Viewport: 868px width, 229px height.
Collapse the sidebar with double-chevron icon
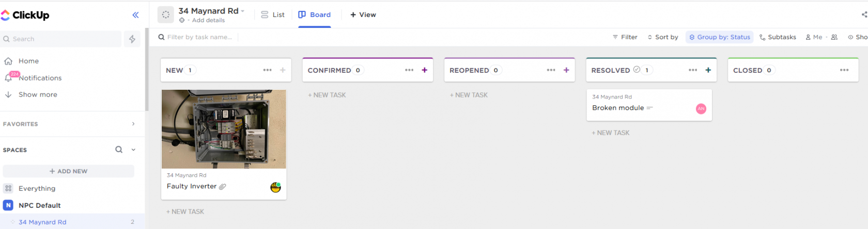(x=135, y=15)
